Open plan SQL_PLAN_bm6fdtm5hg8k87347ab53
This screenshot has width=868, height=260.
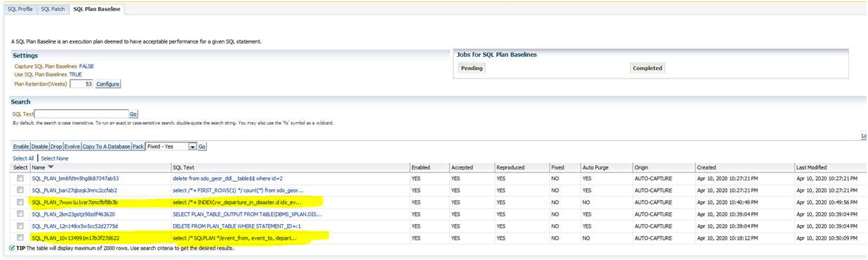[75, 179]
